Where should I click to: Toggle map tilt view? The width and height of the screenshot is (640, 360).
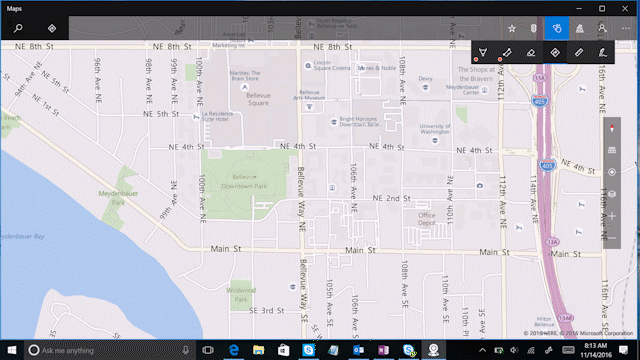(612, 150)
